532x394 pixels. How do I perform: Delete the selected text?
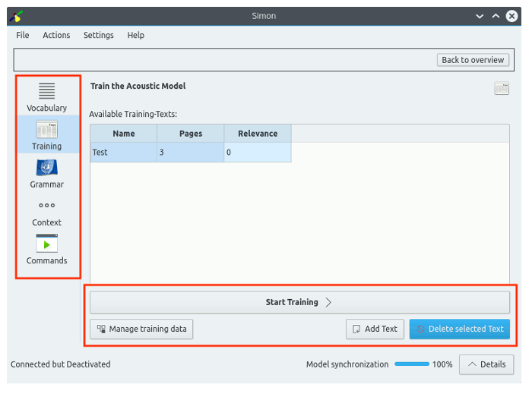pyautogui.click(x=459, y=329)
